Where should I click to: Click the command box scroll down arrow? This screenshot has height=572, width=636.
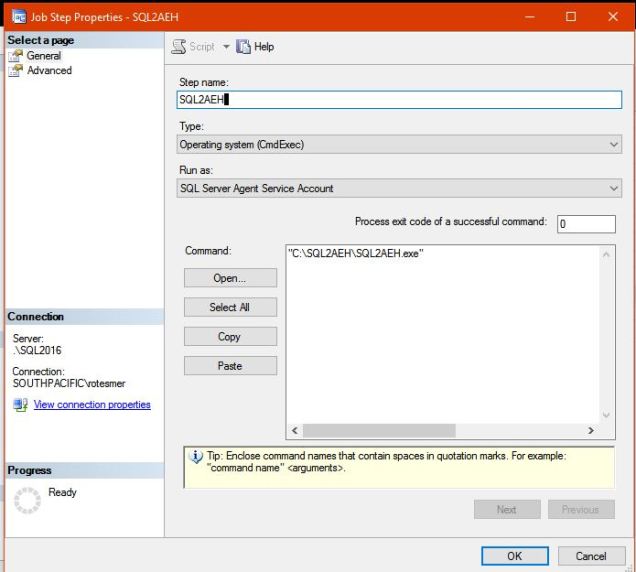pyautogui.click(x=606, y=415)
